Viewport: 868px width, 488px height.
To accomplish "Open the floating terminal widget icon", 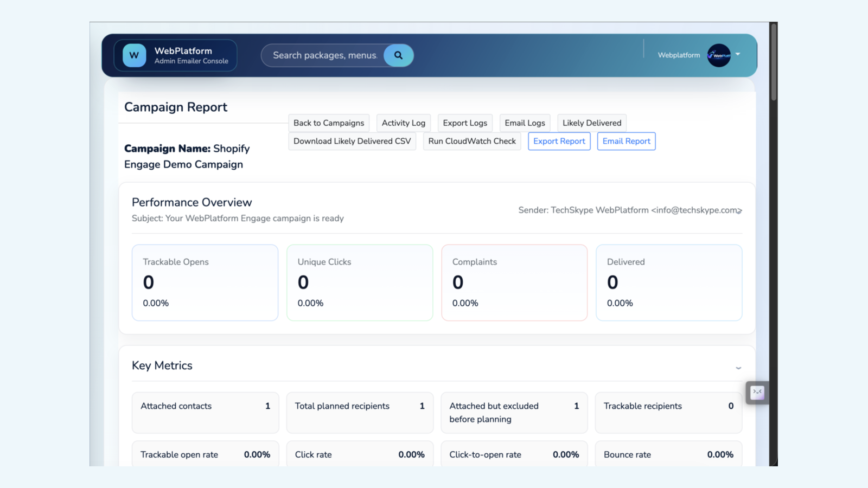I will pos(757,392).
